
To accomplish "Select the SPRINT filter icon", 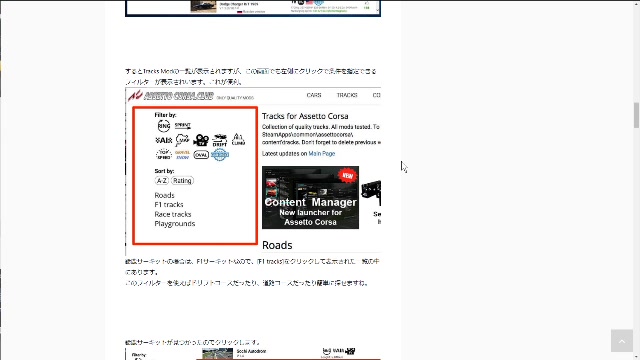I will click(183, 126).
